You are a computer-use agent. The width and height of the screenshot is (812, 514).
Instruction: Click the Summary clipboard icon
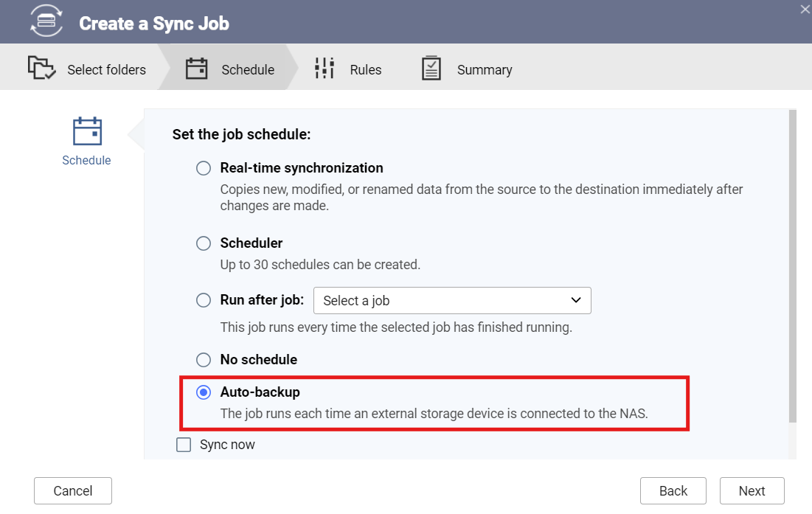point(431,69)
